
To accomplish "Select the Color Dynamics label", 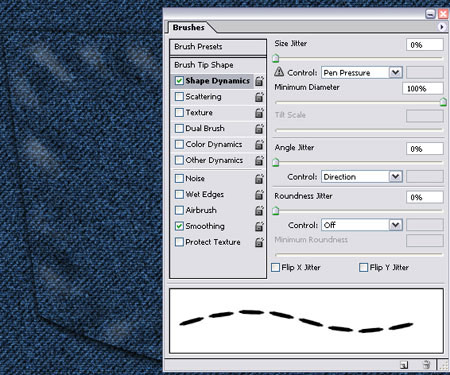I will tap(214, 144).
